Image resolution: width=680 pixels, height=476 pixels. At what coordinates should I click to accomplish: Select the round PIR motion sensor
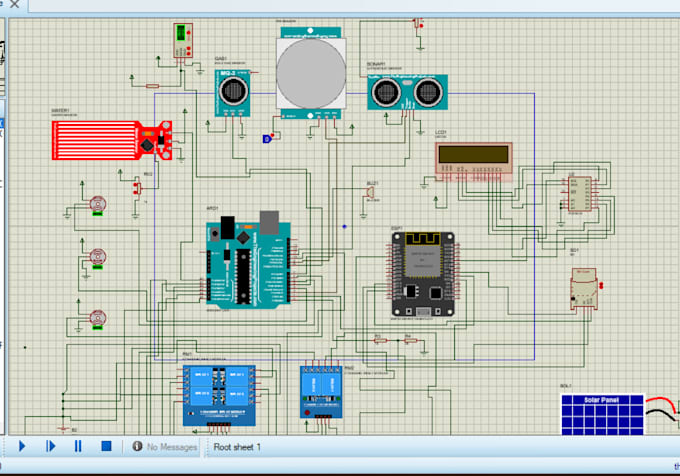click(311, 73)
